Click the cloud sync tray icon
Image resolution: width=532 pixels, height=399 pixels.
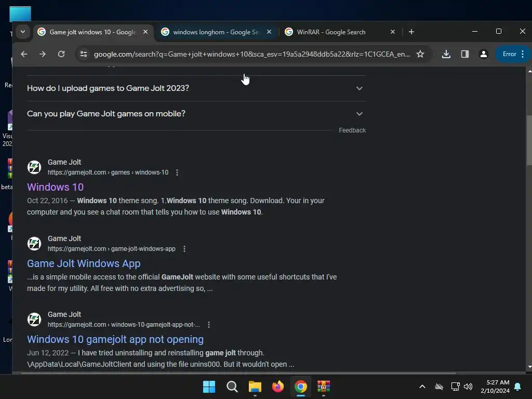439,387
